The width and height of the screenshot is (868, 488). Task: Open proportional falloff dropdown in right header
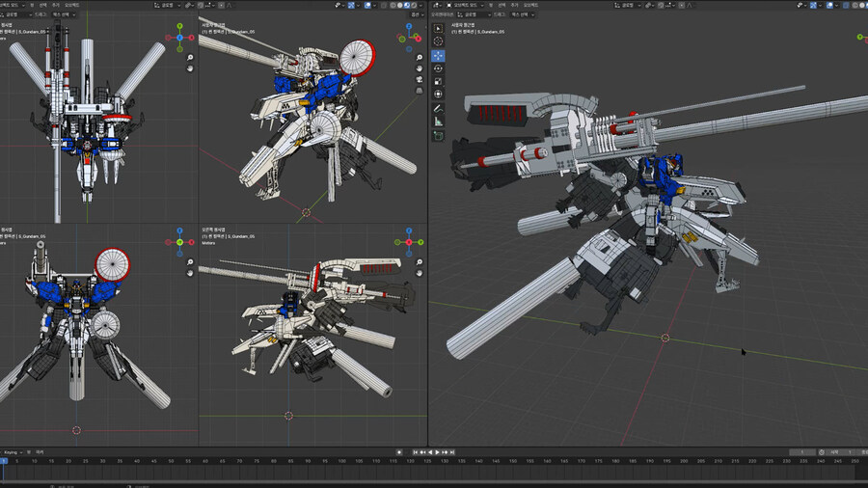click(x=690, y=5)
